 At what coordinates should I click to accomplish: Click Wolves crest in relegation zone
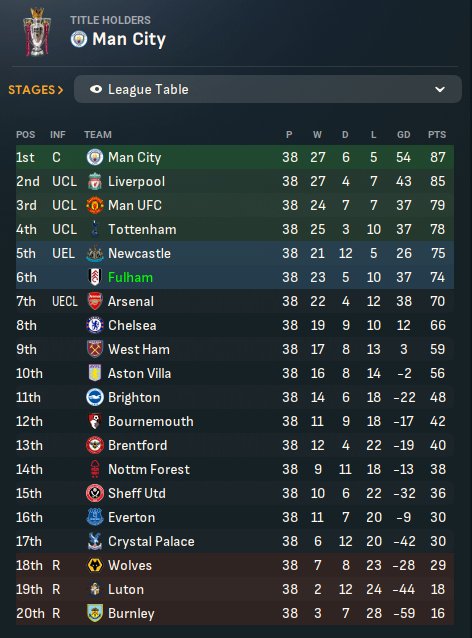(95, 566)
